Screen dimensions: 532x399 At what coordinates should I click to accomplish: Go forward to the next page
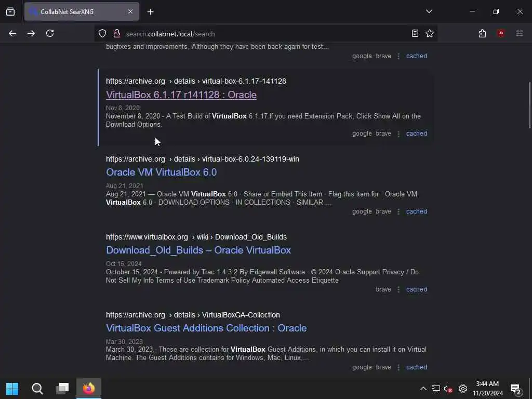(x=31, y=33)
